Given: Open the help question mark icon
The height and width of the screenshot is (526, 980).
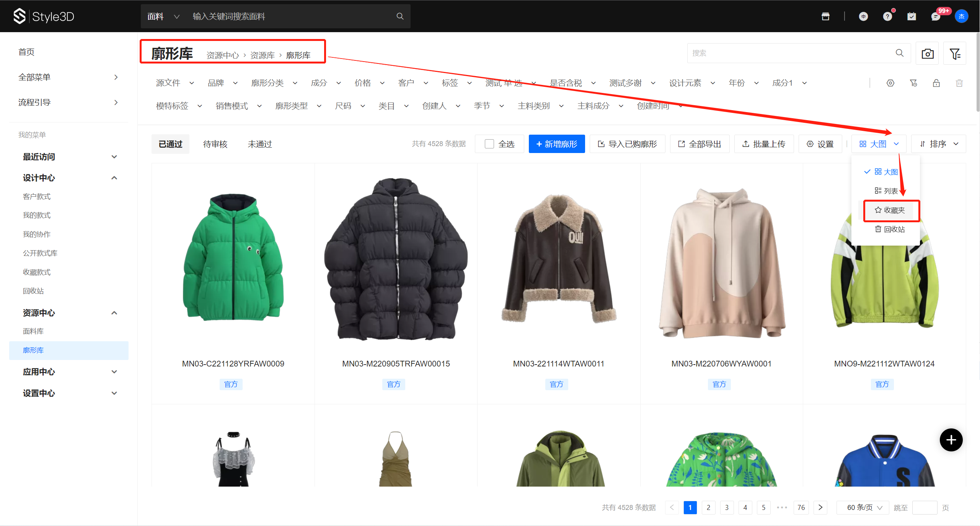Looking at the screenshot, I should pyautogui.click(x=887, y=16).
